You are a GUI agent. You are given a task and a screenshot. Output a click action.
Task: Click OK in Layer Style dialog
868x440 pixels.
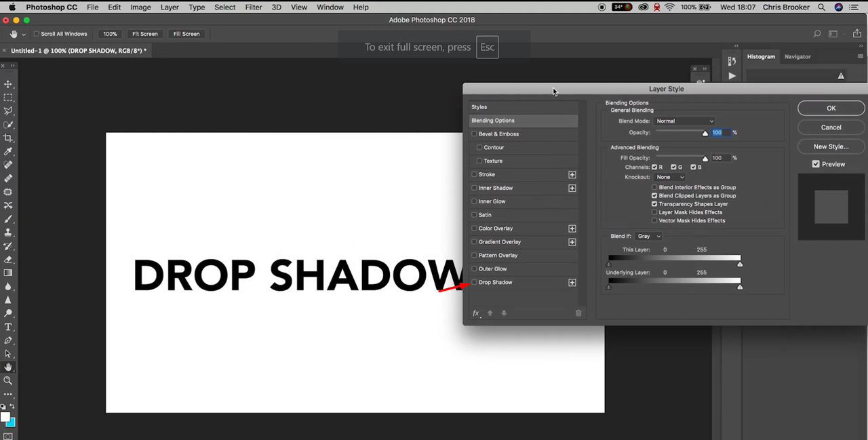831,108
